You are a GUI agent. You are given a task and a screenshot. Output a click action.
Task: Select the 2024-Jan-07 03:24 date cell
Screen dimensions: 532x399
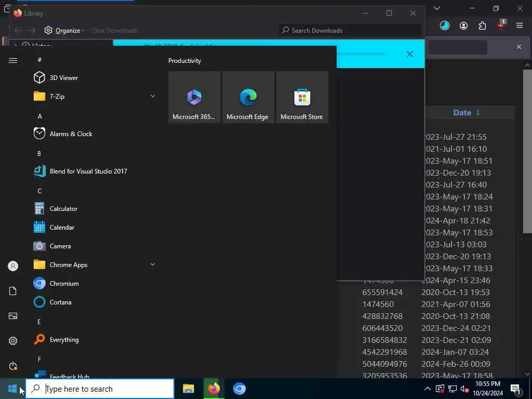pyautogui.click(x=455, y=352)
